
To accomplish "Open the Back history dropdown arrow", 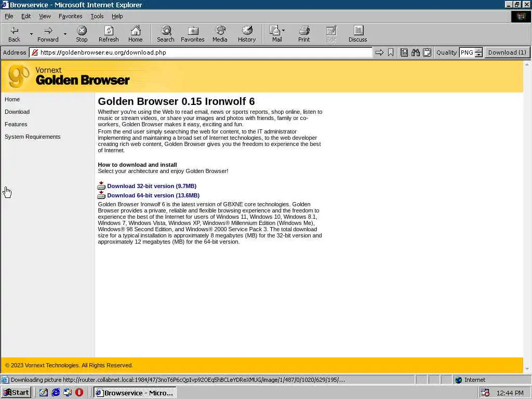I will tap(31, 34).
